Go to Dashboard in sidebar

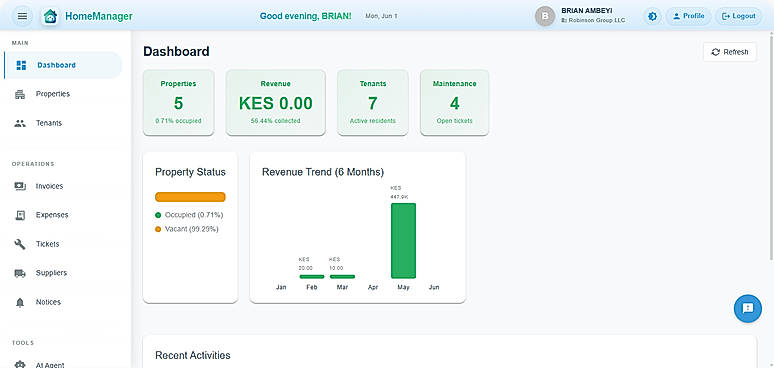(63, 65)
